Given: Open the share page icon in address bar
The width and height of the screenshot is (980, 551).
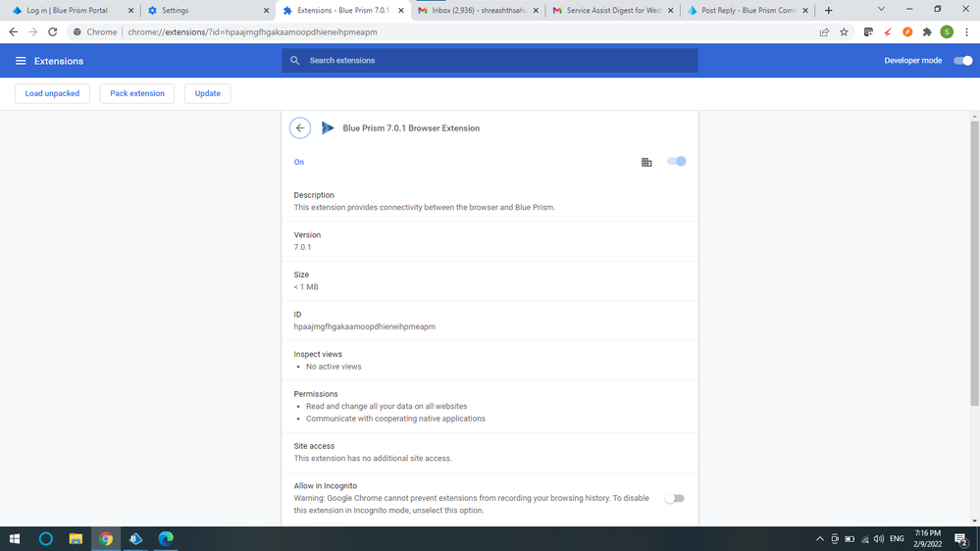Looking at the screenshot, I should pos(824,32).
